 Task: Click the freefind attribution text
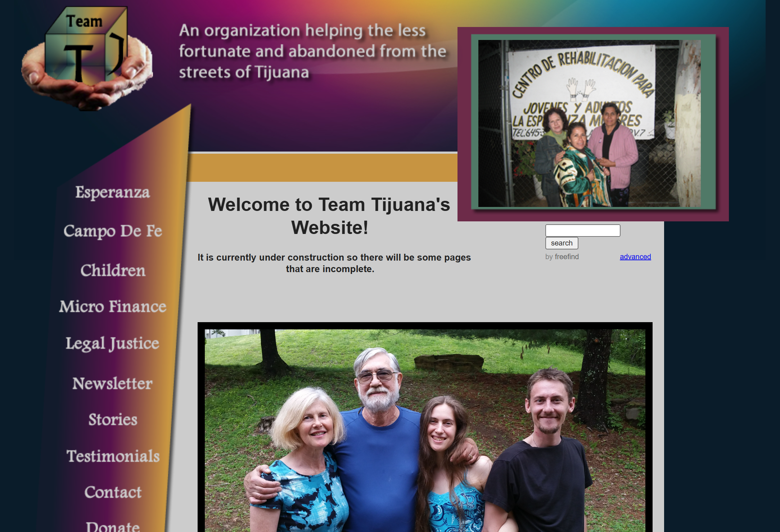tap(562, 257)
